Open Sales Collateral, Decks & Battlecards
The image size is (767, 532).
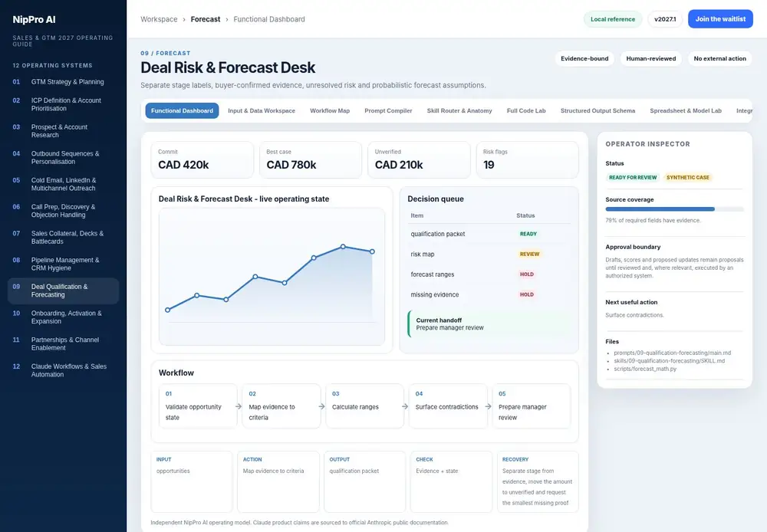pos(63,237)
